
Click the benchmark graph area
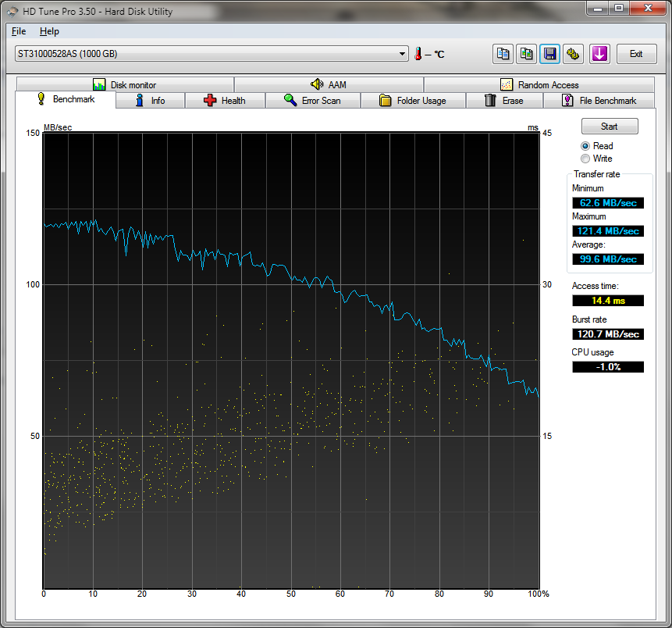[x=291, y=359]
